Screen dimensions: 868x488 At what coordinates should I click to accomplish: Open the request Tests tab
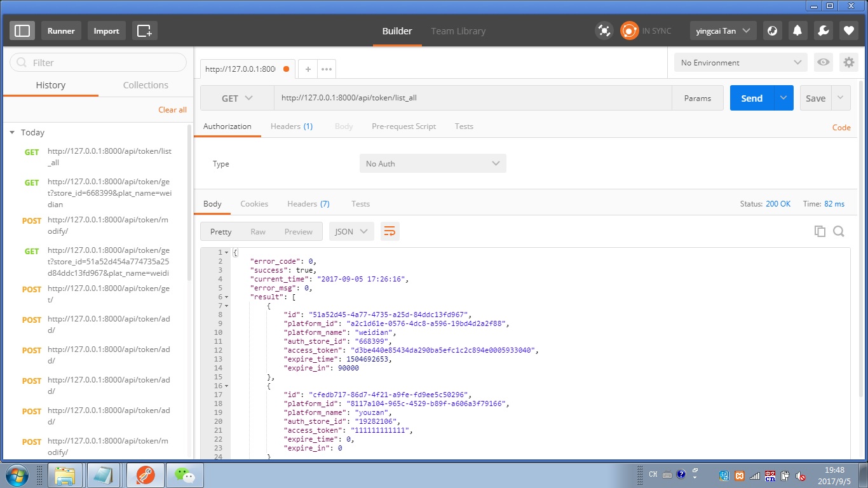click(x=464, y=126)
